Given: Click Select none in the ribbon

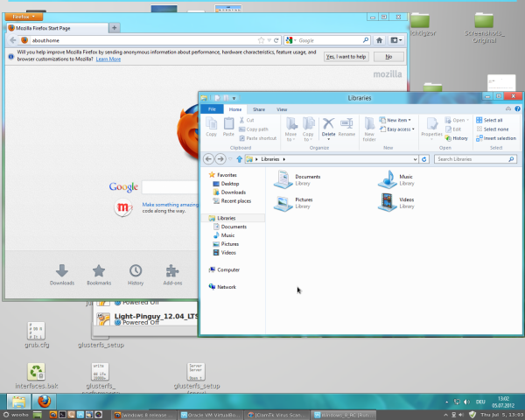Looking at the screenshot, I should [492, 129].
